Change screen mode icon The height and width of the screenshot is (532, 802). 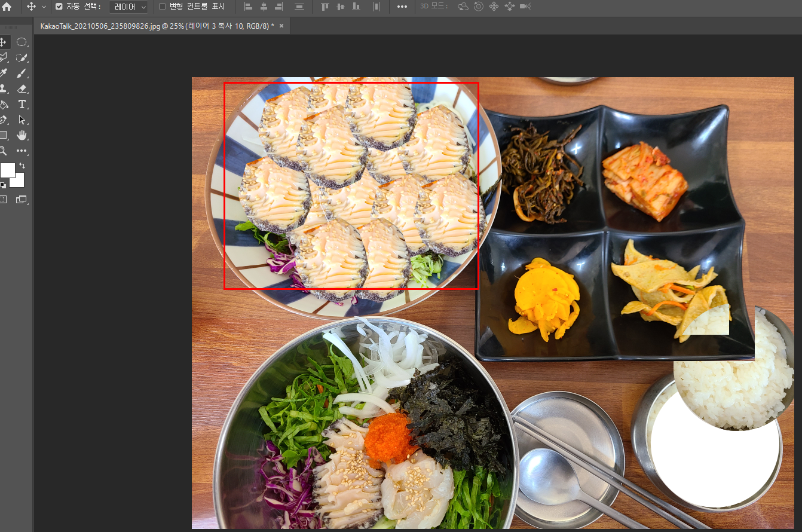[22, 199]
